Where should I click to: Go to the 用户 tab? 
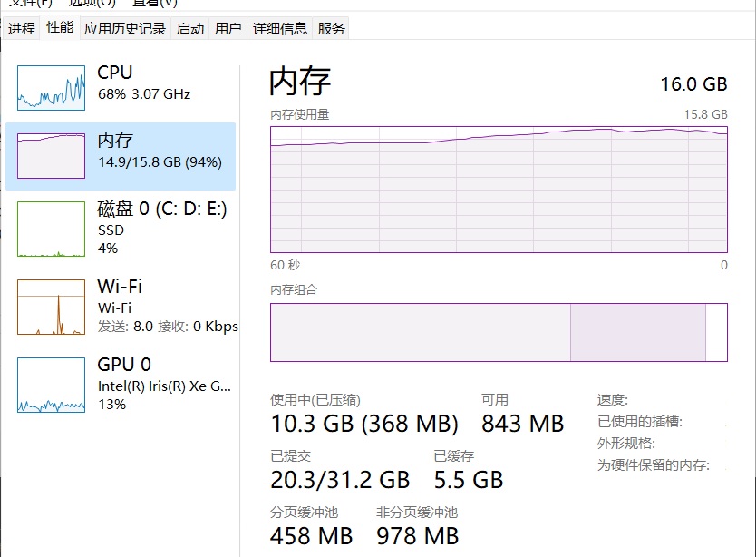[x=228, y=29]
